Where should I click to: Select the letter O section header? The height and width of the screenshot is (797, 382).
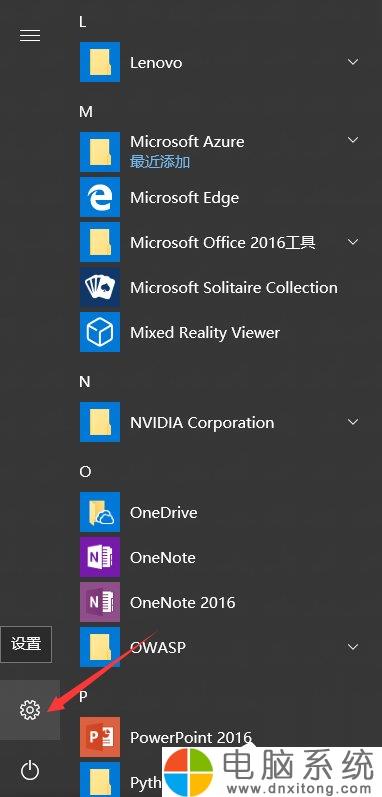point(85,472)
